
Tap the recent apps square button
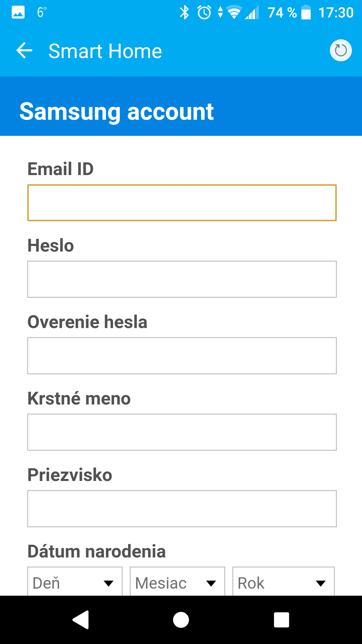[x=282, y=620]
